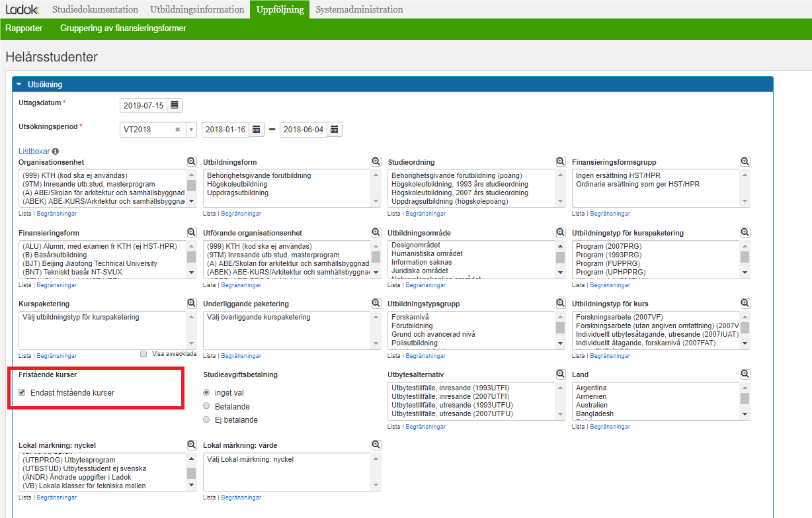Select the Betalande radio button

click(207, 406)
